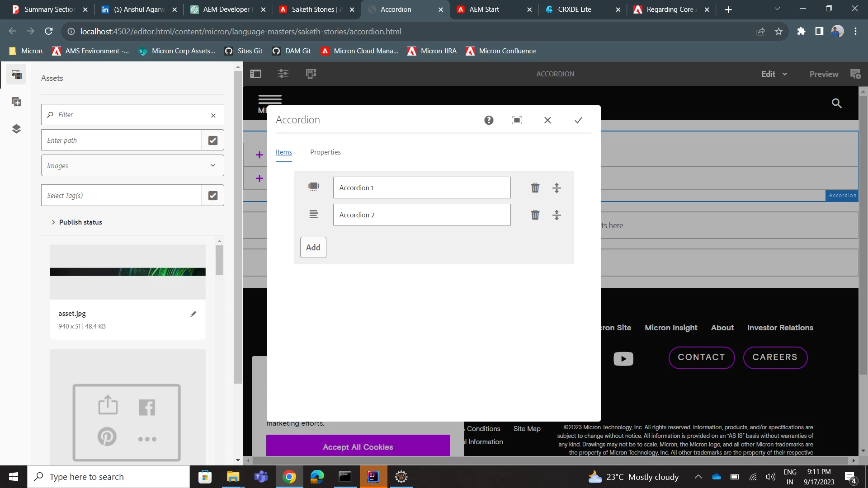Toggle the side panel icon in toolbar
The width and height of the screenshot is (868, 488).
pyautogui.click(x=255, y=74)
